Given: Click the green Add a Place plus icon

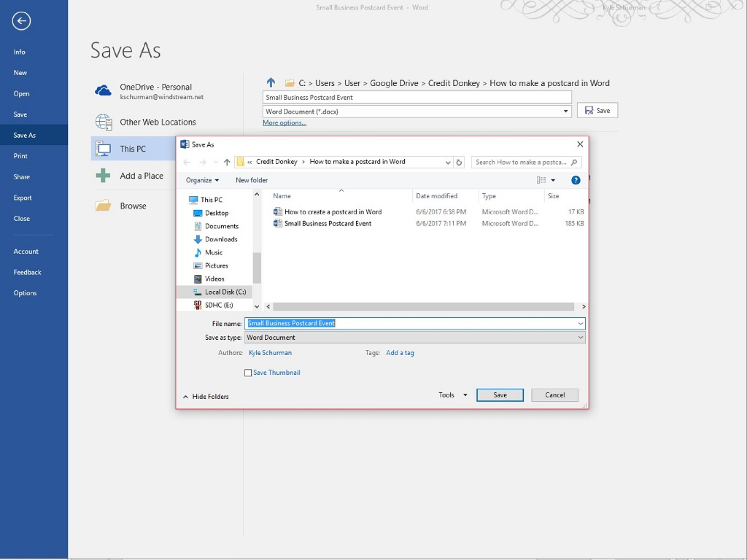Looking at the screenshot, I should click(103, 175).
